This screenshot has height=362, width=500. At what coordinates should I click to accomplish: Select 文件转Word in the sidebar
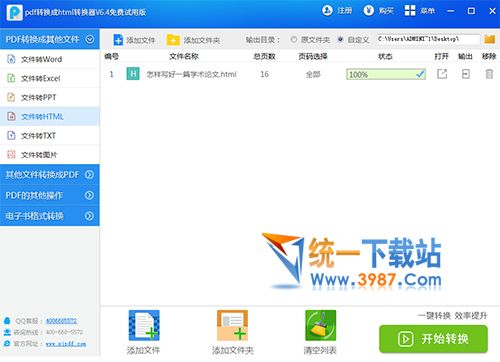pos(50,59)
